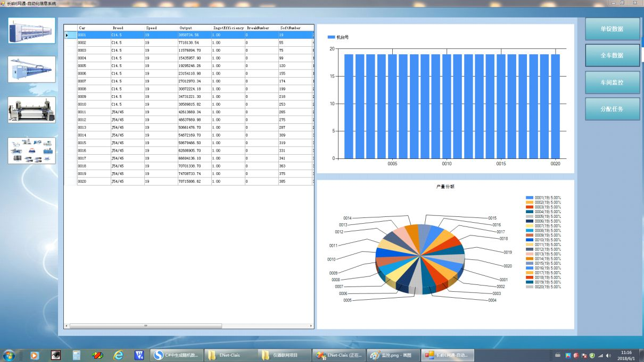This screenshot has width=644, height=362.
Task: Launch Internet Explorer from the taskbar
Action: tap(118, 355)
